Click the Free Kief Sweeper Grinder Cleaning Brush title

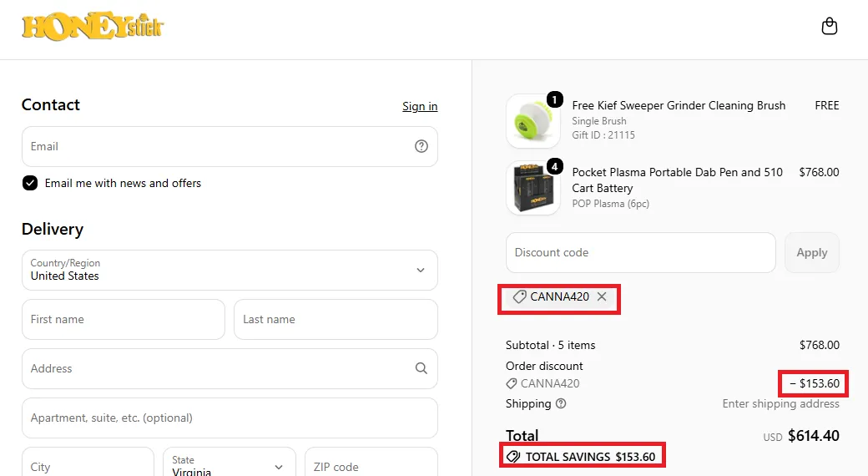pyautogui.click(x=679, y=105)
